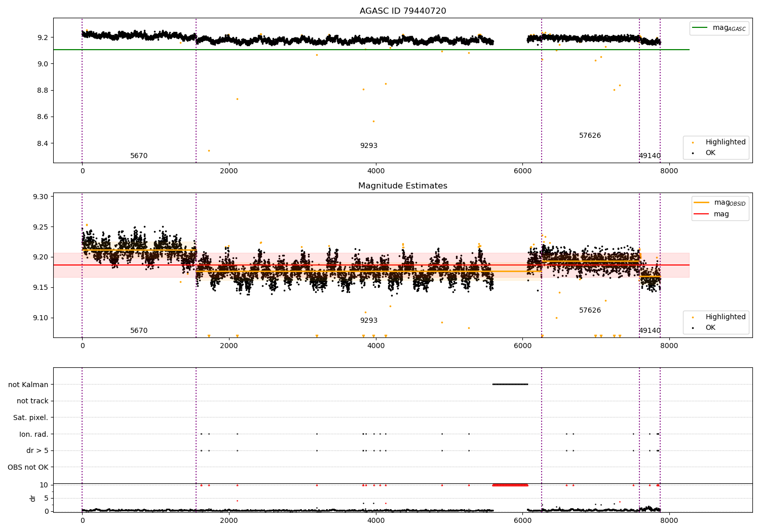This screenshot has height=532, width=760.
Task: Click x-axis tick 6000 under top plot
Action: (x=522, y=171)
